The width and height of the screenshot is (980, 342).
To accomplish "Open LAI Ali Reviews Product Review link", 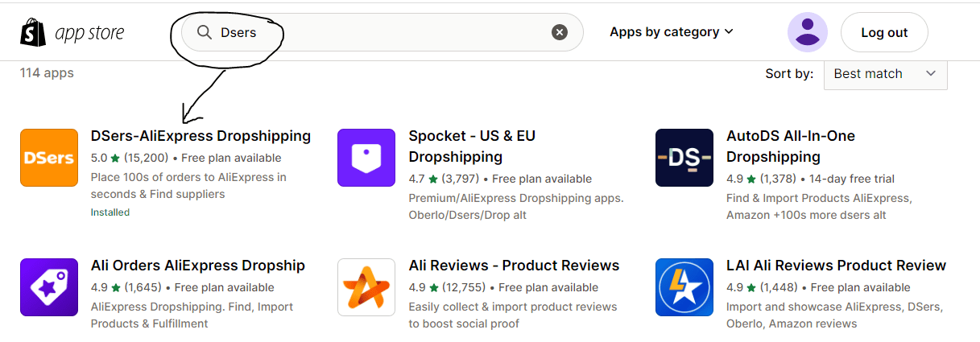I will (x=836, y=266).
